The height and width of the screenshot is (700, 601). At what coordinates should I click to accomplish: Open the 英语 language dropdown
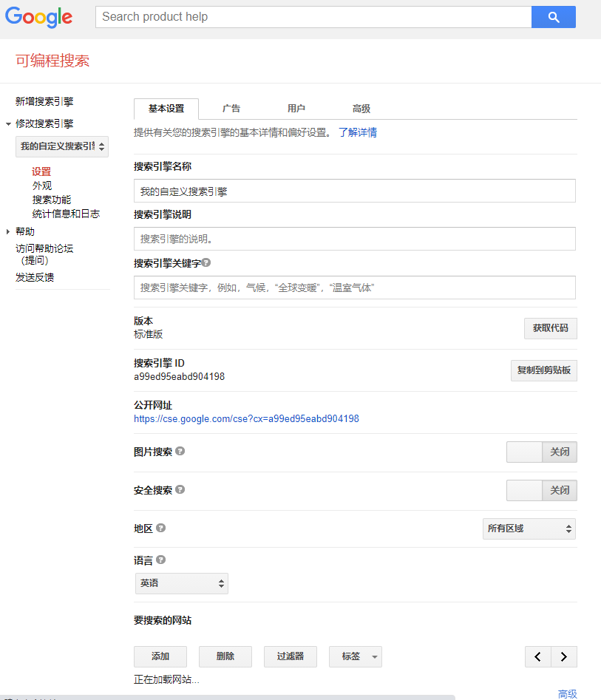(x=182, y=583)
